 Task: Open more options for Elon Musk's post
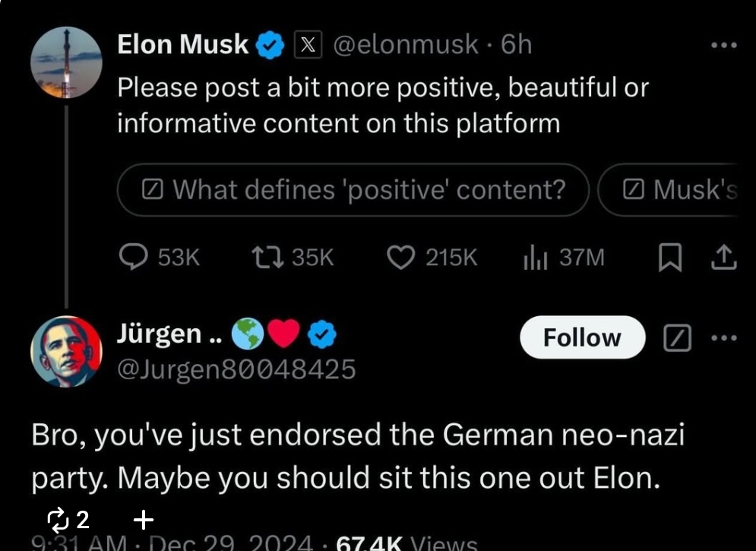point(723,46)
